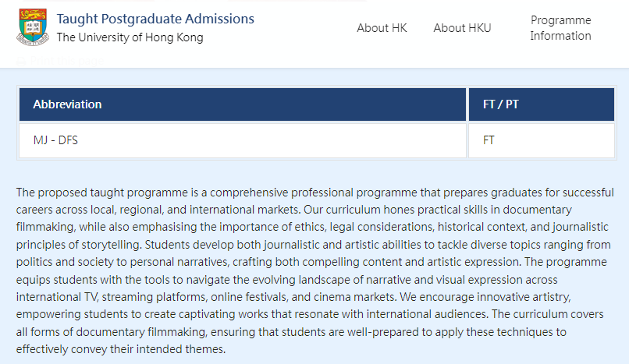This screenshot has height=364, width=629.
Task: Click the Taught Postgraduate Admissions title link
Action: (155, 19)
